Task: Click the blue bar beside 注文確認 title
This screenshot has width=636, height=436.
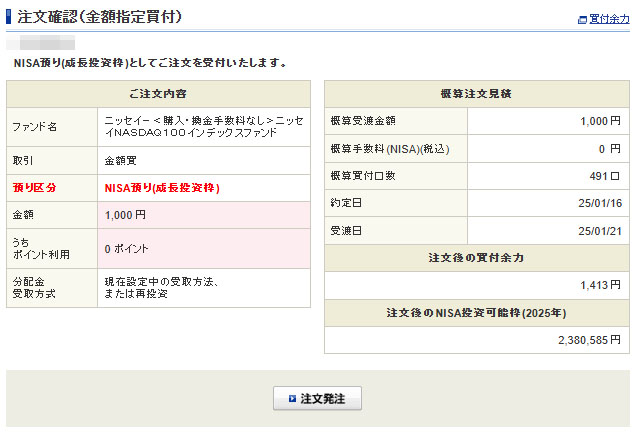Action: [9, 18]
